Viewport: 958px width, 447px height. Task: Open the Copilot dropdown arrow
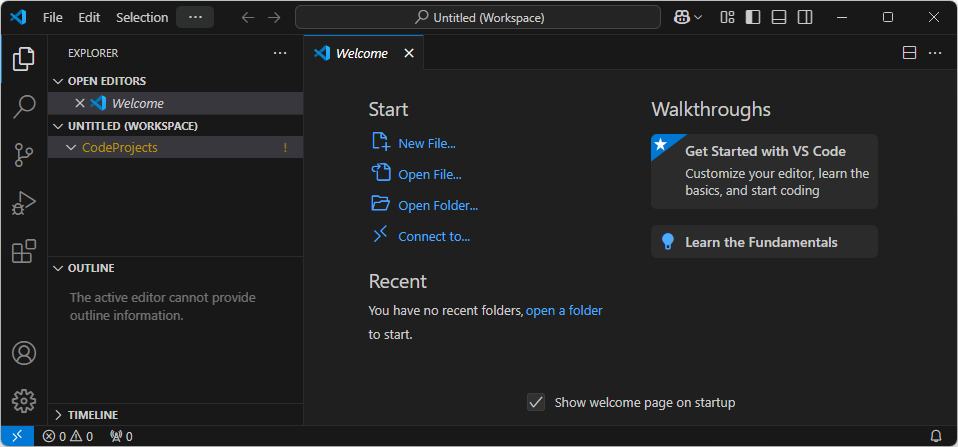tap(698, 18)
